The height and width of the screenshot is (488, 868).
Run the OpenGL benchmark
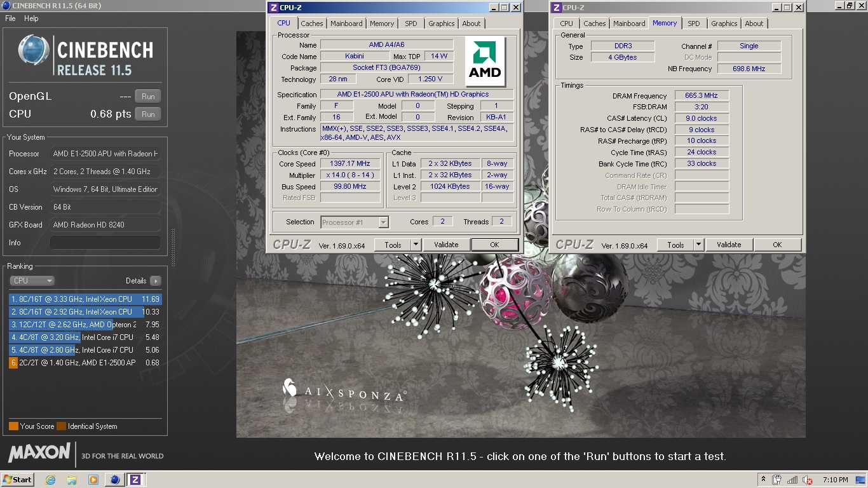pos(148,97)
